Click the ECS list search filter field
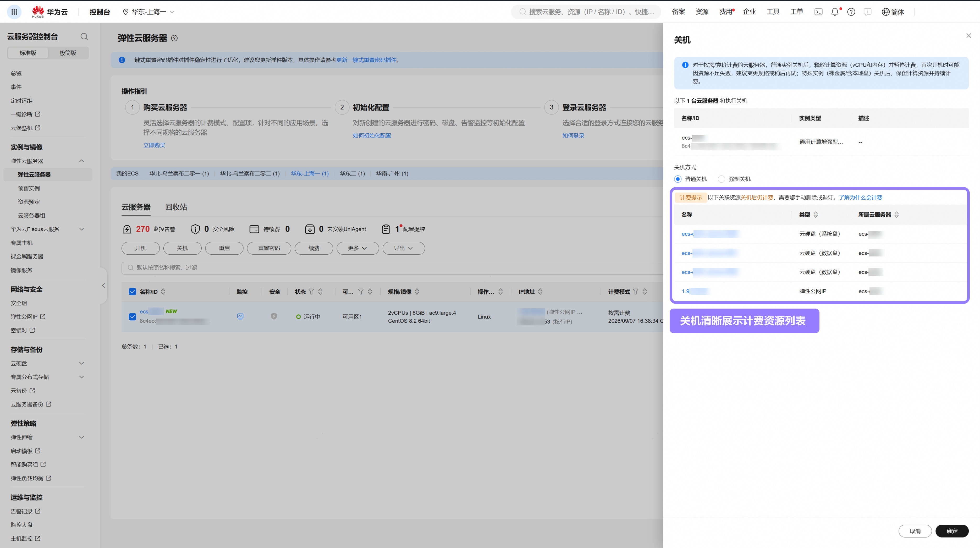This screenshot has width=980, height=548. (x=392, y=267)
